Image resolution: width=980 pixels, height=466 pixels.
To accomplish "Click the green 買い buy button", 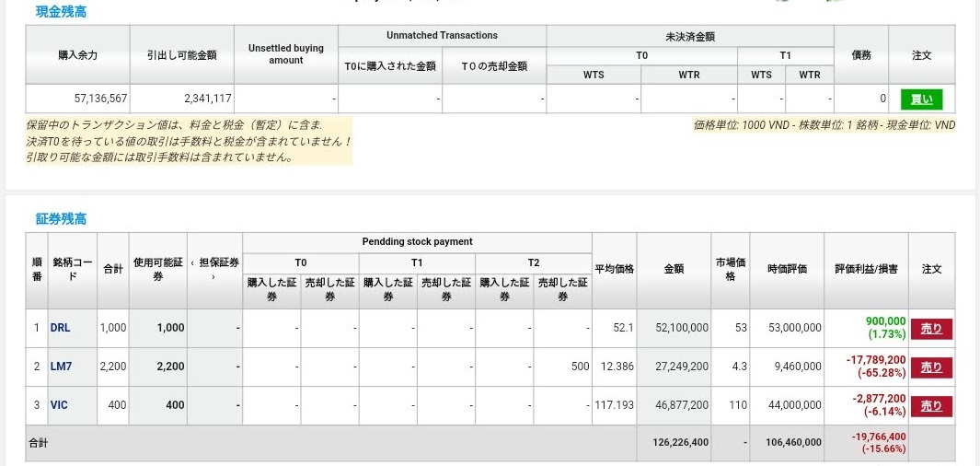I will tap(921, 99).
